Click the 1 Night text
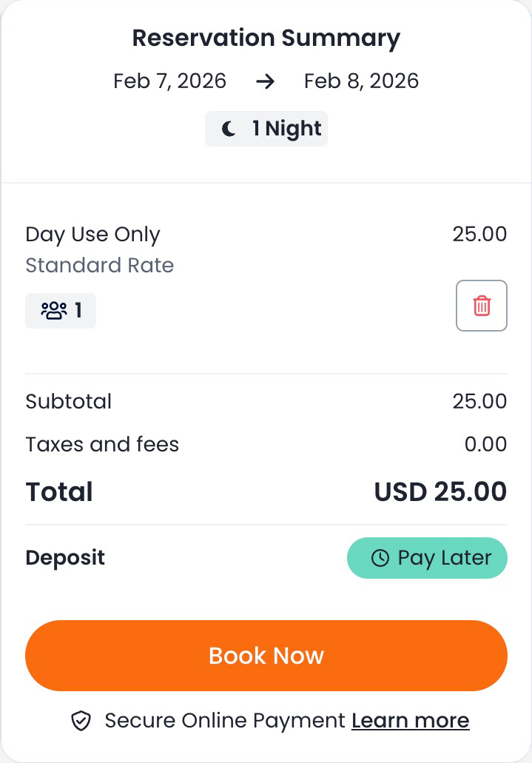The height and width of the screenshot is (763, 532). 286,129
